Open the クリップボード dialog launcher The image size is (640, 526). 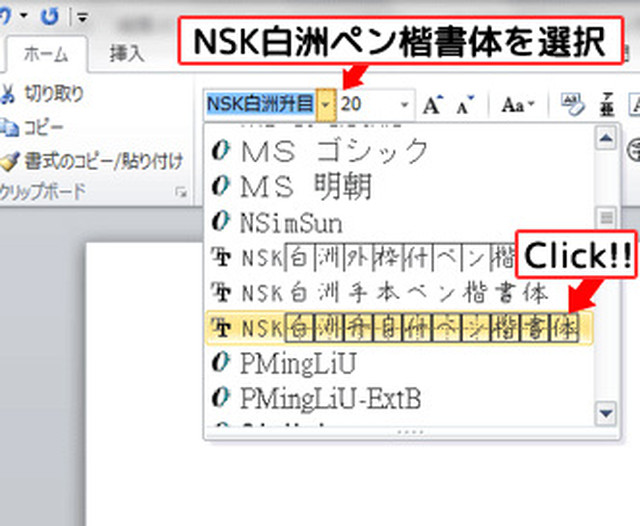click(180, 192)
